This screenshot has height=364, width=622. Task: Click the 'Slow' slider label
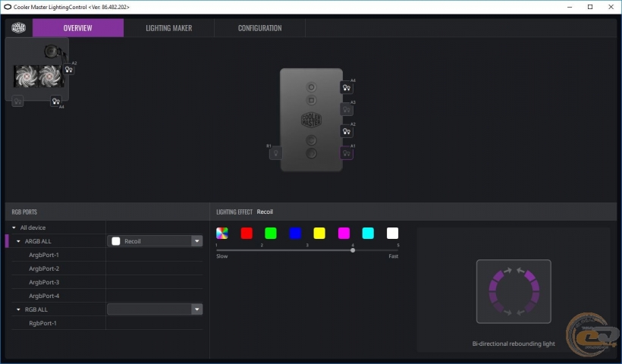[x=222, y=256]
